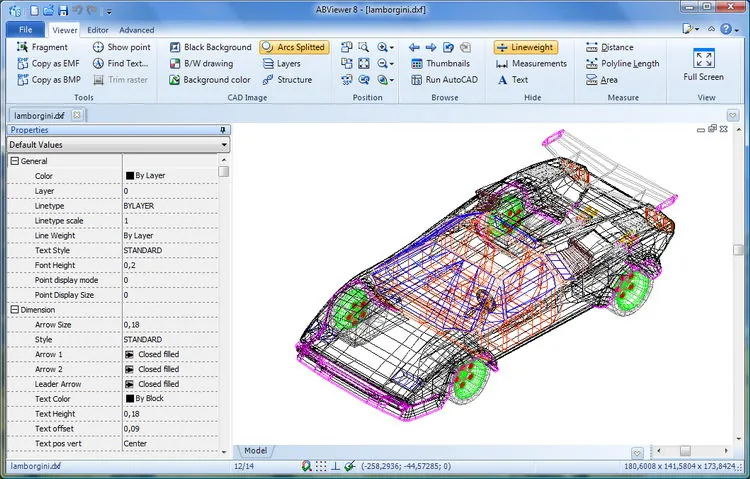Open the Layers panel button
This screenshot has width=750, height=479.
click(x=282, y=63)
